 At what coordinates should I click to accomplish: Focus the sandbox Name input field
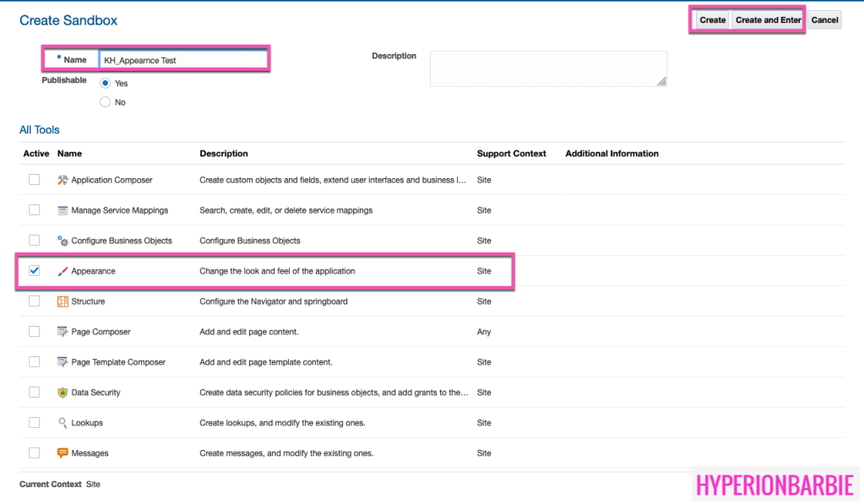[x=182, y=60]
